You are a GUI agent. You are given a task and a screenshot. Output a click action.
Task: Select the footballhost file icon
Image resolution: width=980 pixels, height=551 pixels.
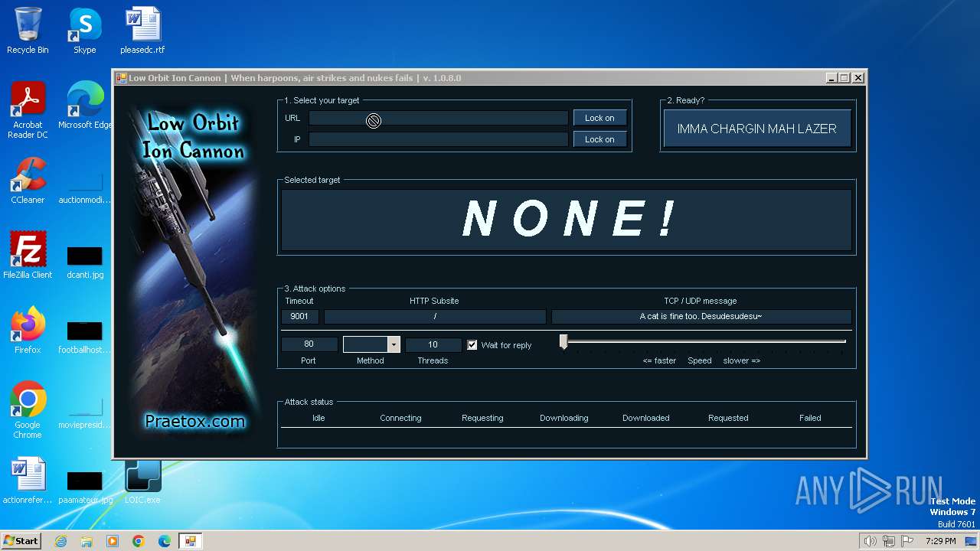[84, 337]
